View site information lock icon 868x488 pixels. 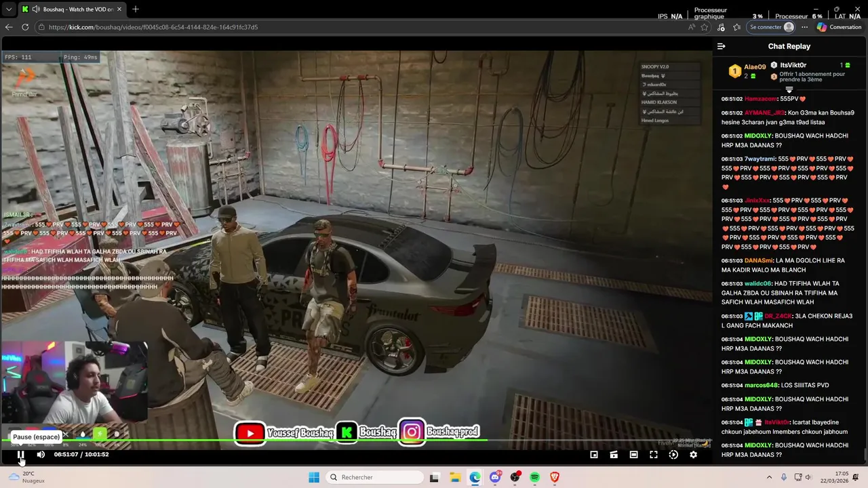tap(41, 27)
